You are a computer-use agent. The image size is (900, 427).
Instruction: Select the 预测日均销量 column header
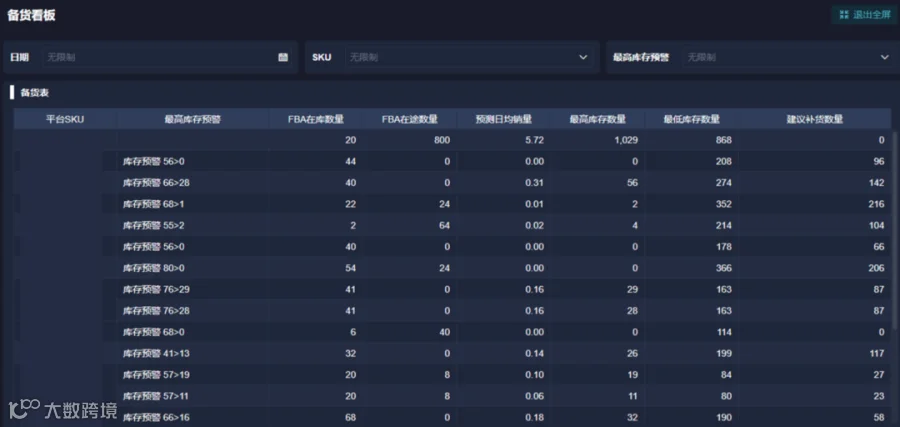coord(503,119)
